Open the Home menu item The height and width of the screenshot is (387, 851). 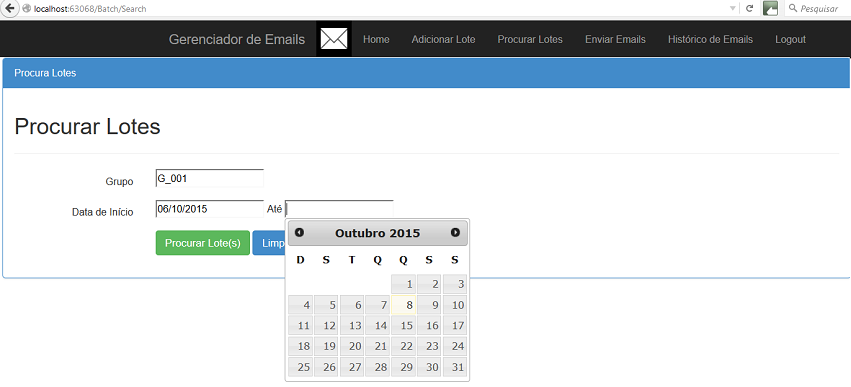click(376, 39)
